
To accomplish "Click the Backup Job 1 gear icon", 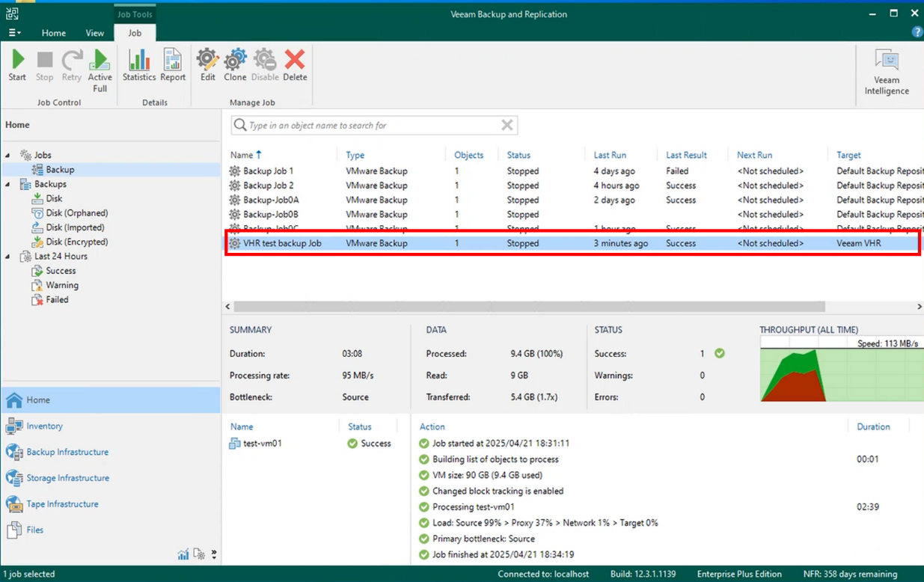I will coord(235,171).
